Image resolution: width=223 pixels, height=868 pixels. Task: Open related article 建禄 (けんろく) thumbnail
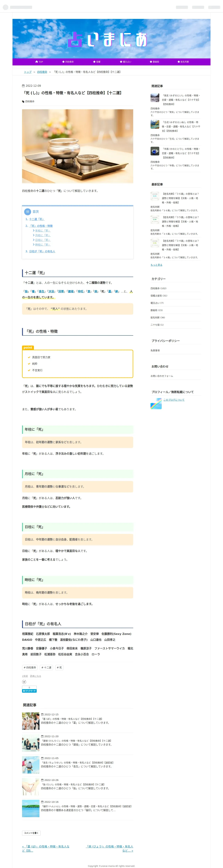[x=31, y=743]
